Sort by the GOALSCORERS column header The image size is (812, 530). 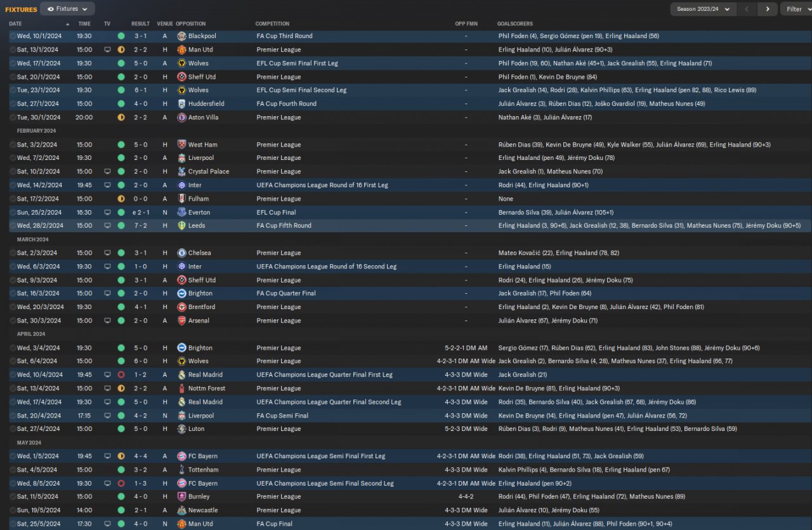point(515,24)
